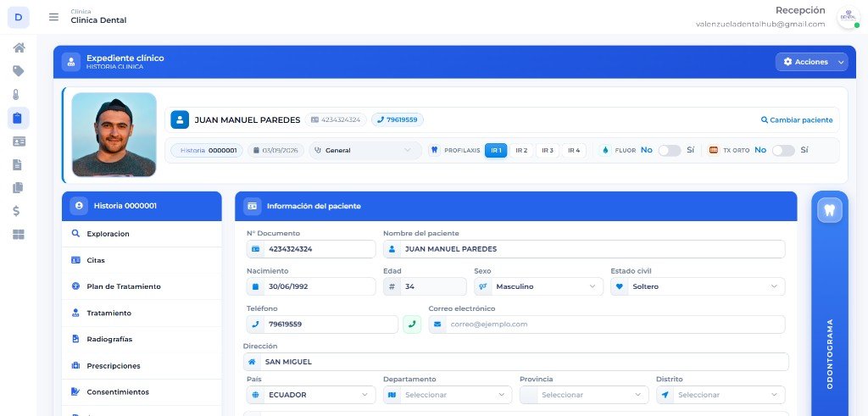Toggle the TX ORTO switch
The width and height of the screenshot is (868, 416).
tap(783, 151)
